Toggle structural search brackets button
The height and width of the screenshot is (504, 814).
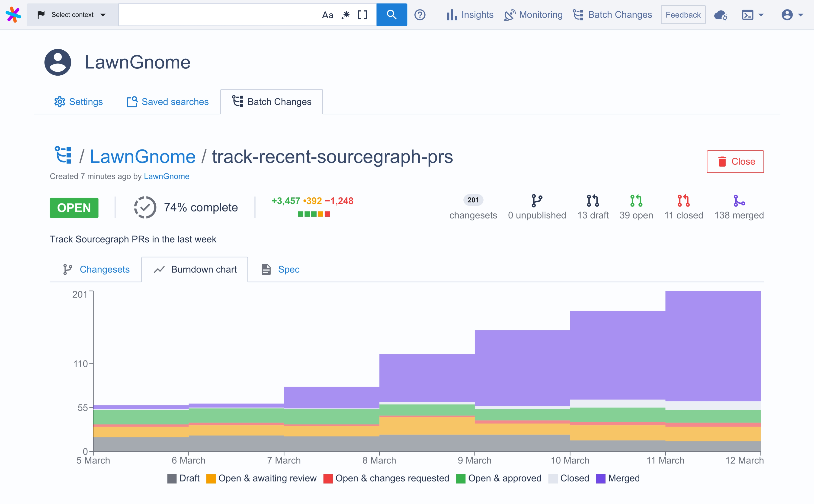pos(362,15)
